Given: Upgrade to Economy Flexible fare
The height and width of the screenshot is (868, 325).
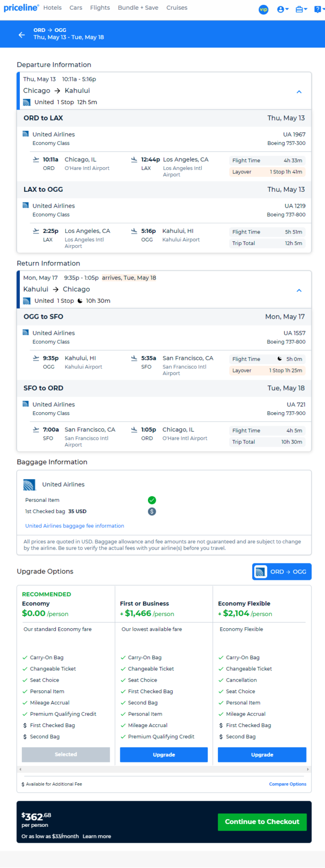Looking at the screenshot, I should (x=262, y=755).
